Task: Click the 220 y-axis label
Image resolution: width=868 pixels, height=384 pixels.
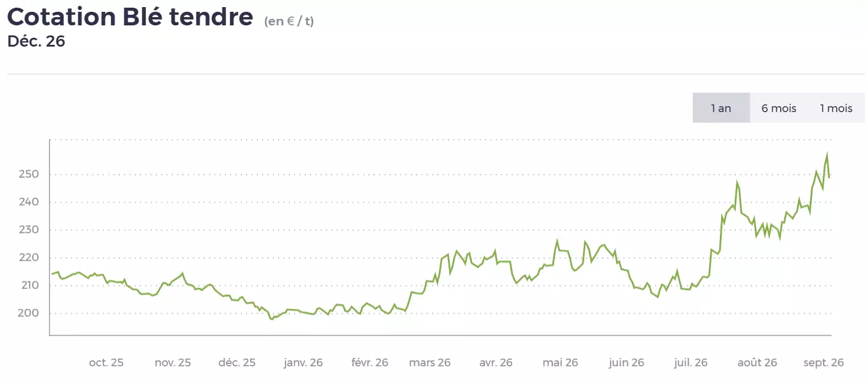Action: point(29,258)
